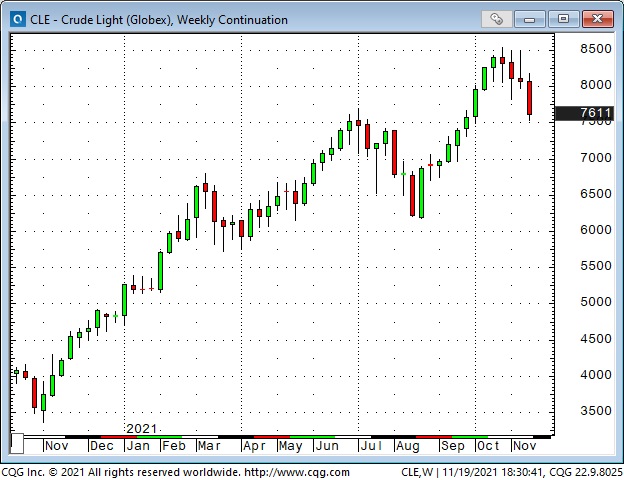This screenshot has height=480, width=624.
Task: Click the 5000 price axis label
Action: (596, 302)
